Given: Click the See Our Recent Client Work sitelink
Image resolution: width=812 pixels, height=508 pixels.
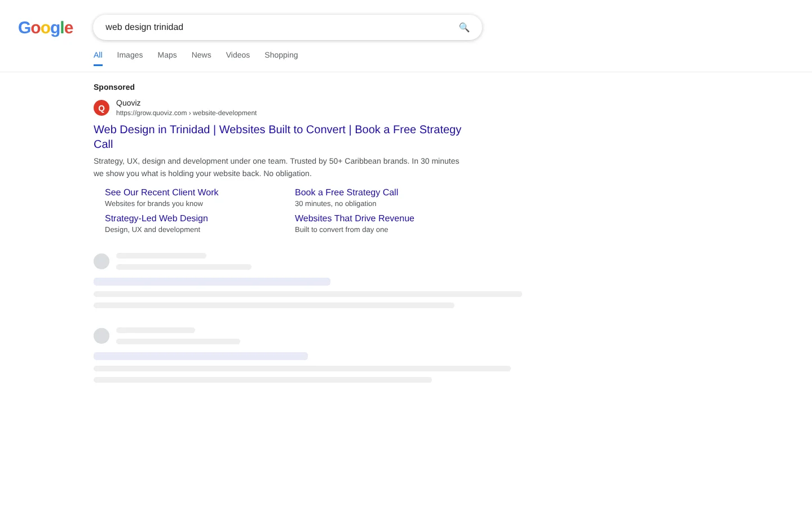Looking at the screenshot, I should [x=161, y=192].
